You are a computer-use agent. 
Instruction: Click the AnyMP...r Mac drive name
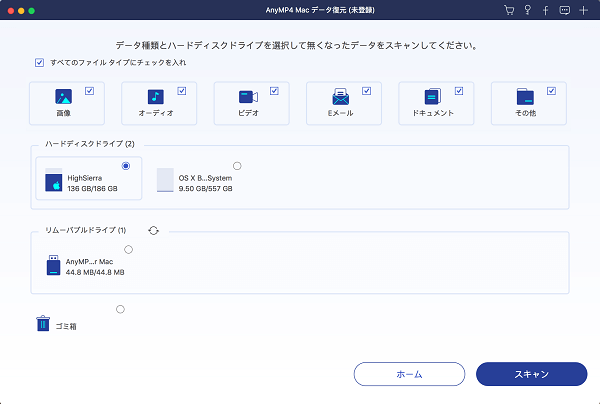tap(90, 262)
